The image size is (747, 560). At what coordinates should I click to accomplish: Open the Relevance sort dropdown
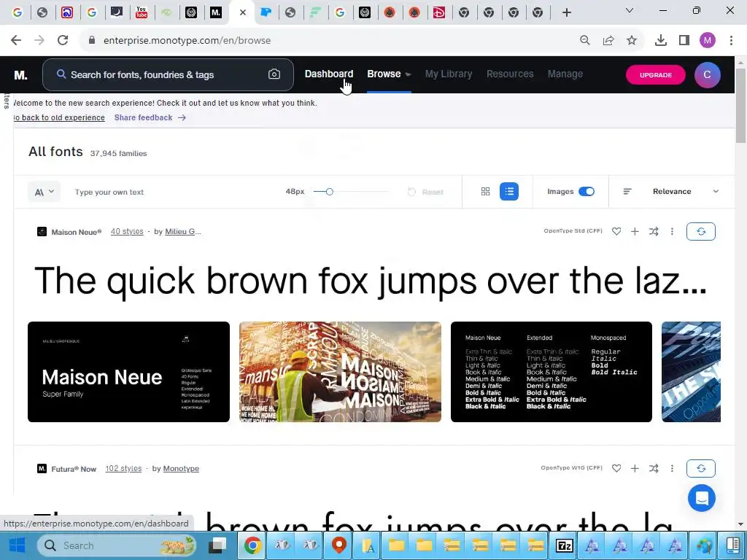coord(686,192)
